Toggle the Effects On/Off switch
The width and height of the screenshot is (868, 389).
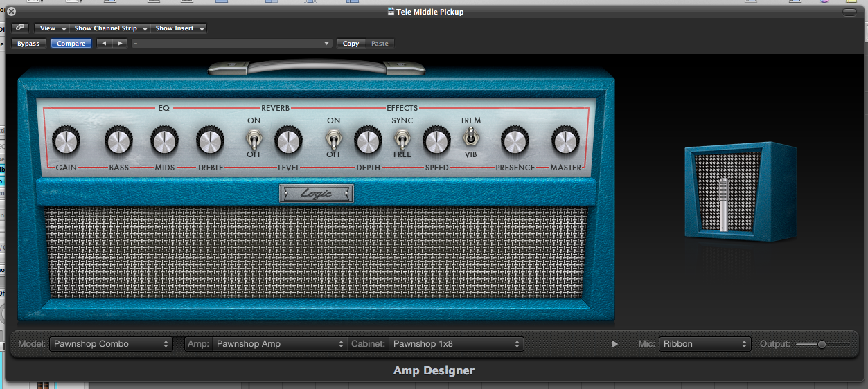pos(334,141)
